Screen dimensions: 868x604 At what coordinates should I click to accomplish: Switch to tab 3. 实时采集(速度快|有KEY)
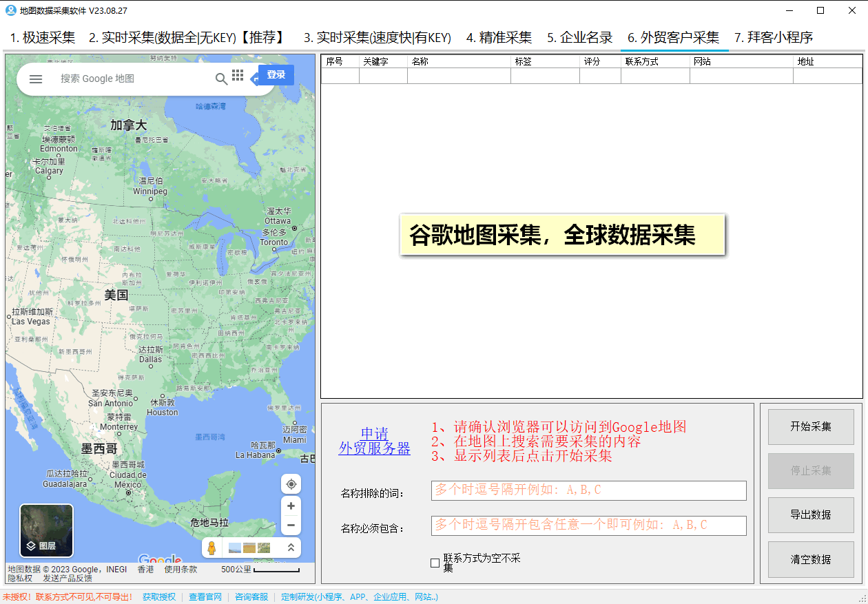[x=378, y=38]
